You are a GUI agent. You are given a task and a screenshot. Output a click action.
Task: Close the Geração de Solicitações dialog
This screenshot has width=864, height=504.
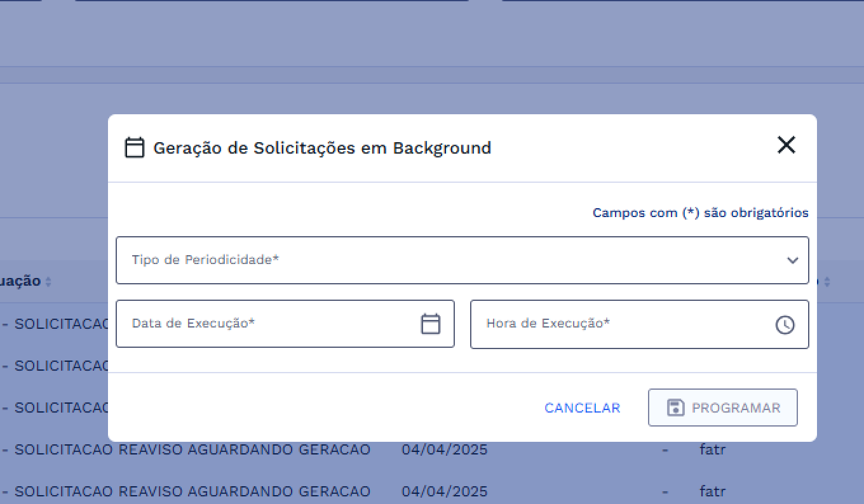pos(786,145)
